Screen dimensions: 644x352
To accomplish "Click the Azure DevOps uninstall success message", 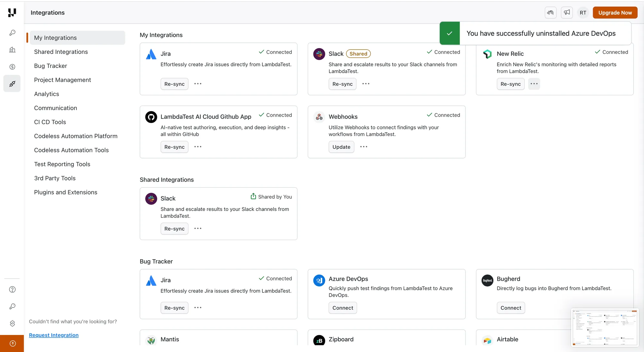I will coord(541,33).
